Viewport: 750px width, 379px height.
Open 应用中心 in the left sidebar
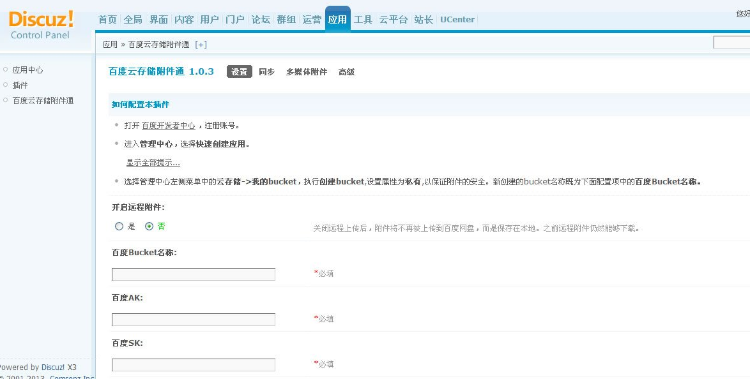[x=28, y=70]
